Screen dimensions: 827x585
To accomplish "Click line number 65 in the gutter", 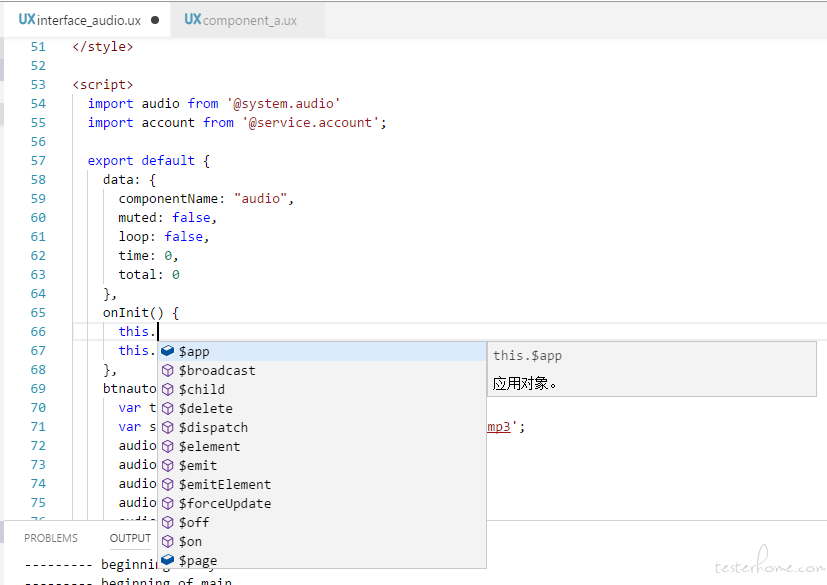I will [x=38, y=312].
